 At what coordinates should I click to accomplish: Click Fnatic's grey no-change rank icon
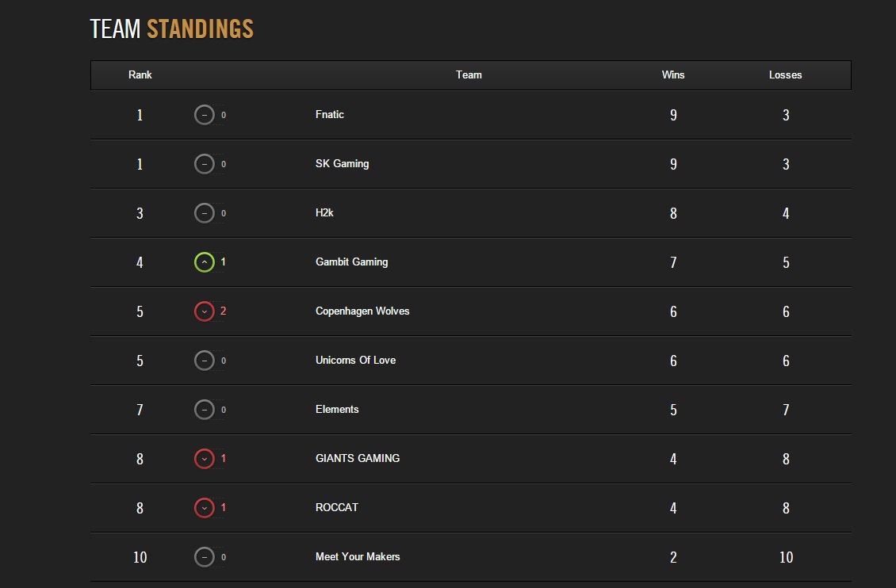[x=204, y=115]
